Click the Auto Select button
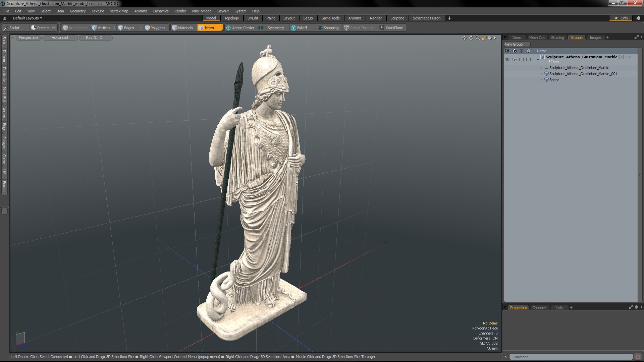Screen dimensions: 644x362 [75, 28]
